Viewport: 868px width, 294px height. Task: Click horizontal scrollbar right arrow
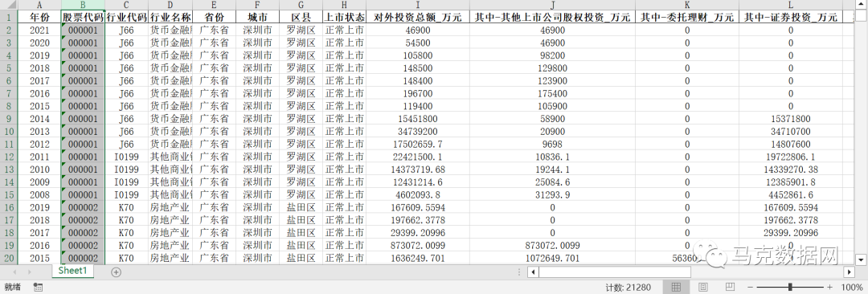coord(850,272)
